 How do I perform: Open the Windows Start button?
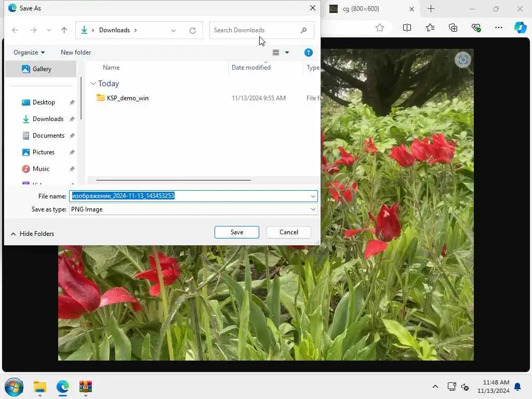[x=14, y=387]
